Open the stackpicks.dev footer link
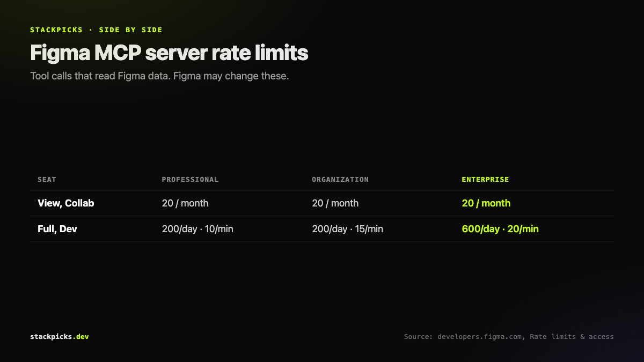Image resolution: width=644 pixels, height=362 pixels. (60, 337)
